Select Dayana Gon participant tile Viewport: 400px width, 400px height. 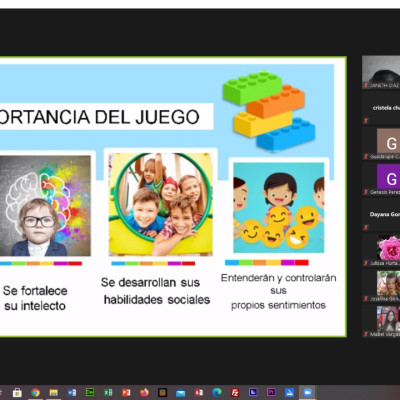[x=381, y=214]
